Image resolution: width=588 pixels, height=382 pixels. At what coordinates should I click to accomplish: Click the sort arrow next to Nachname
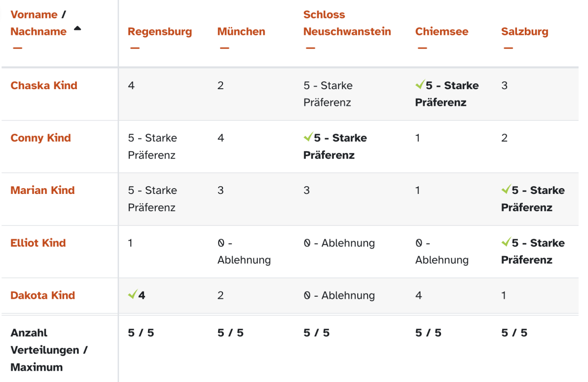[77, 29]
